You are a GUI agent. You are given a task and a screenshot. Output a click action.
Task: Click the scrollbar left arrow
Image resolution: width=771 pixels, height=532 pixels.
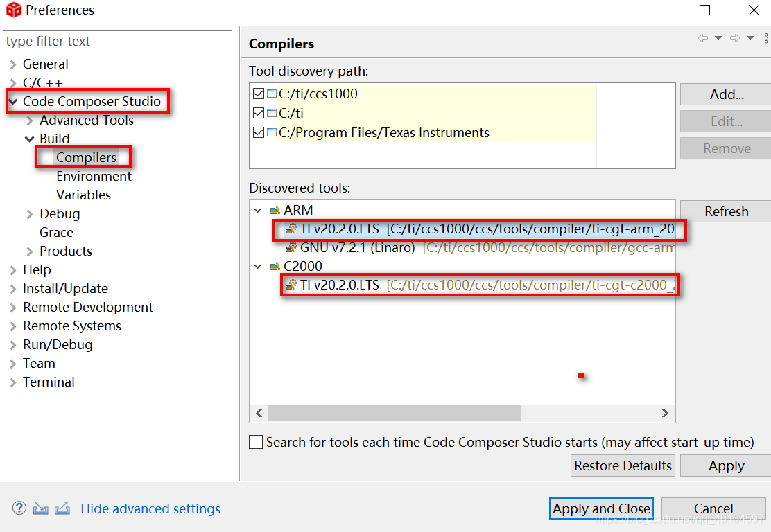coord(259,413)
